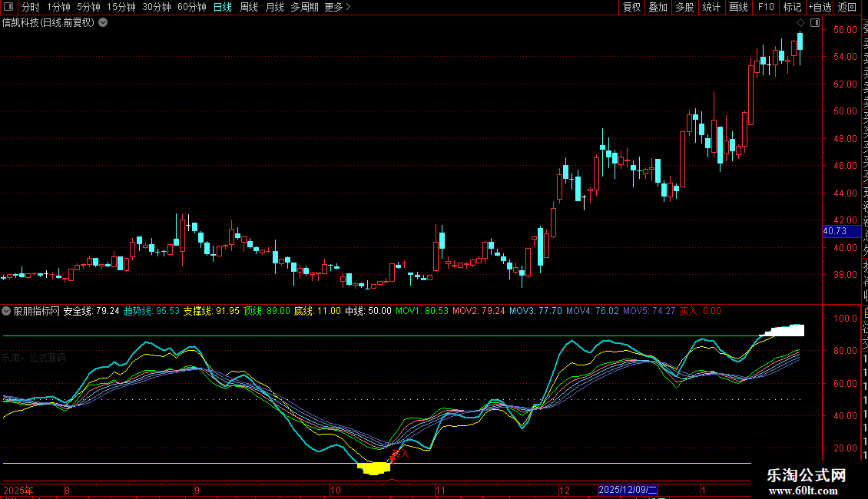868x499 pixels.
Task: Click MOV4: 76.02 value label
Action: click(592, 311)
